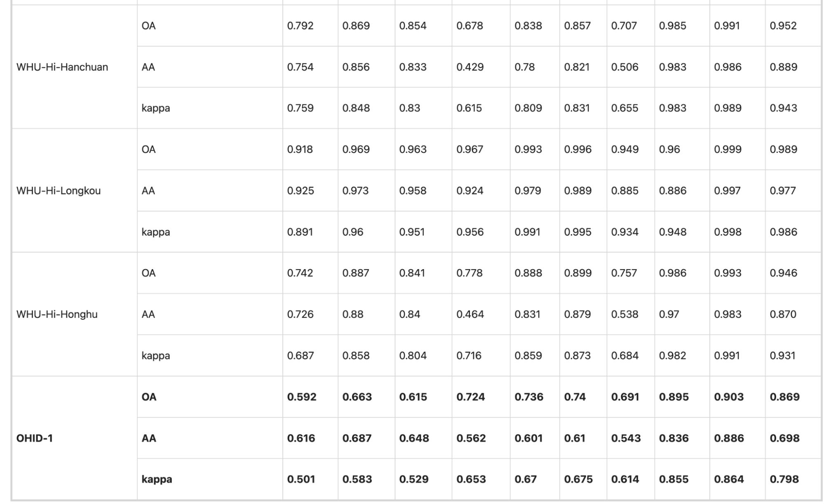Click the AA label in WHU-Hi-Honghu row

[x=210, y=314]
